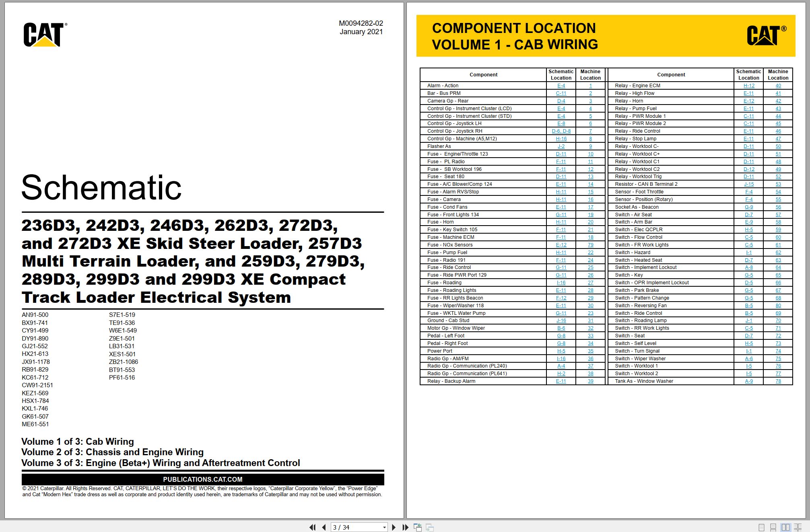
Task: Click J-2 link for Flasher As
Action: coord(561,146)
